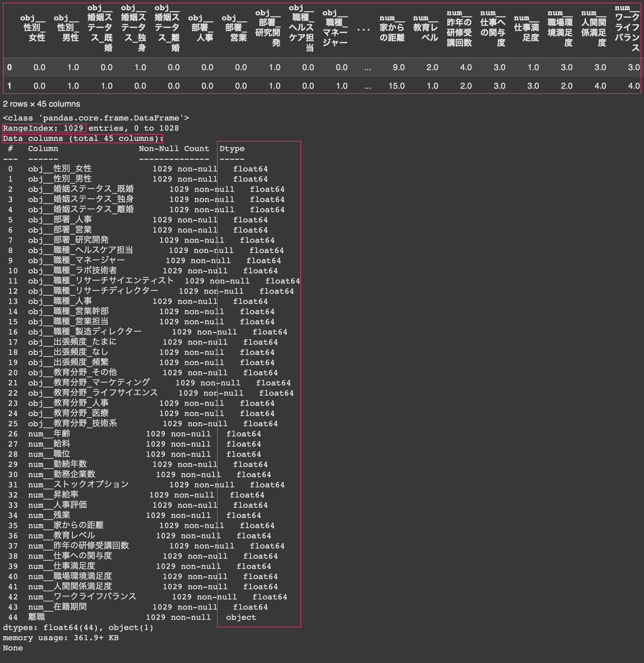Click the num__年齢 column entry
Image resolution: width=644 pixels, height=663 pixels.
[x=49, y=434]
